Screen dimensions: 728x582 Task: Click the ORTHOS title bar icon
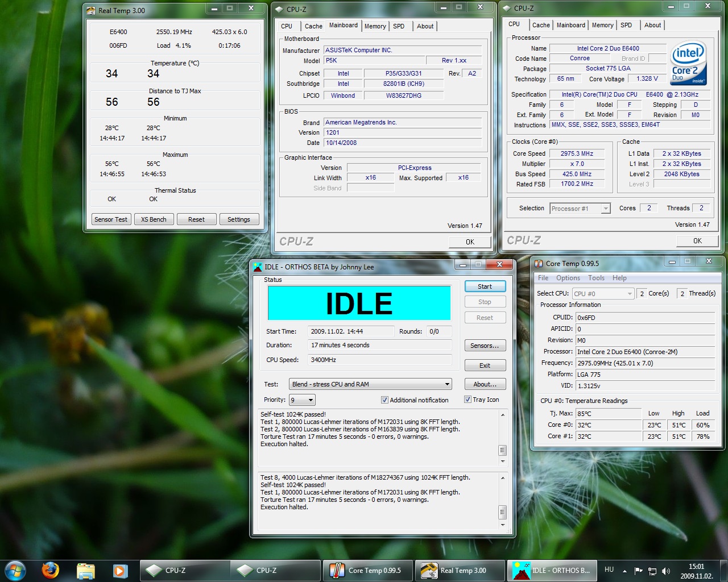(258, 267)
